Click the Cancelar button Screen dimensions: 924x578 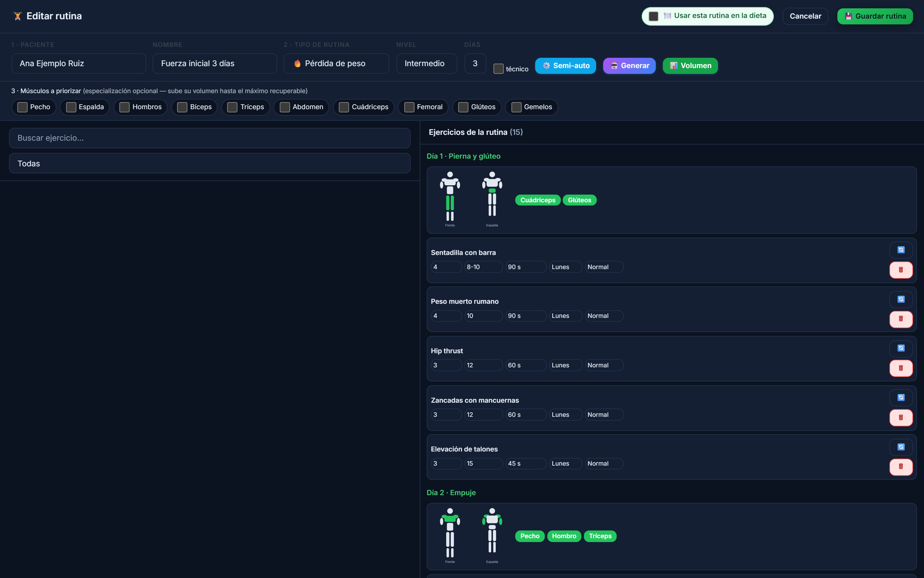point(805,16)
